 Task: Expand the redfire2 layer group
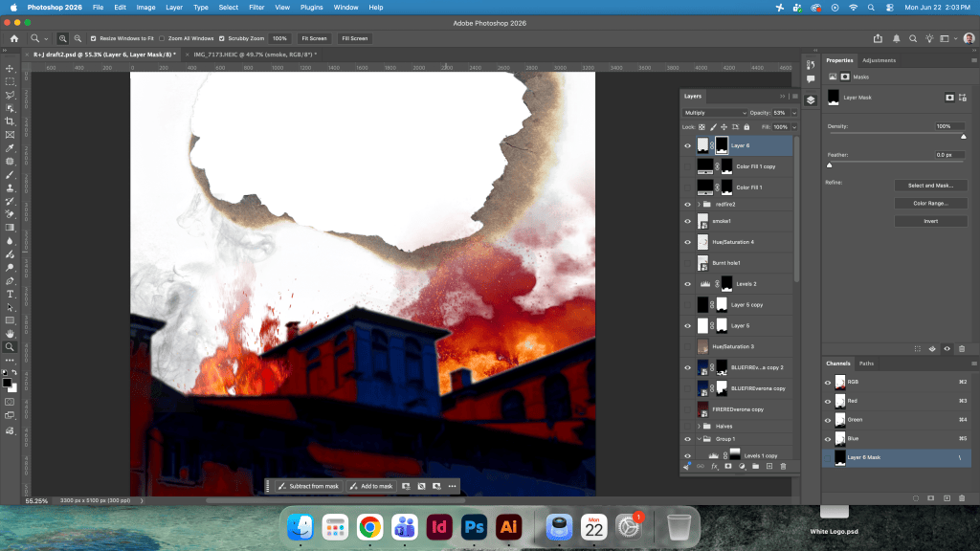click(x=699, y=205)
